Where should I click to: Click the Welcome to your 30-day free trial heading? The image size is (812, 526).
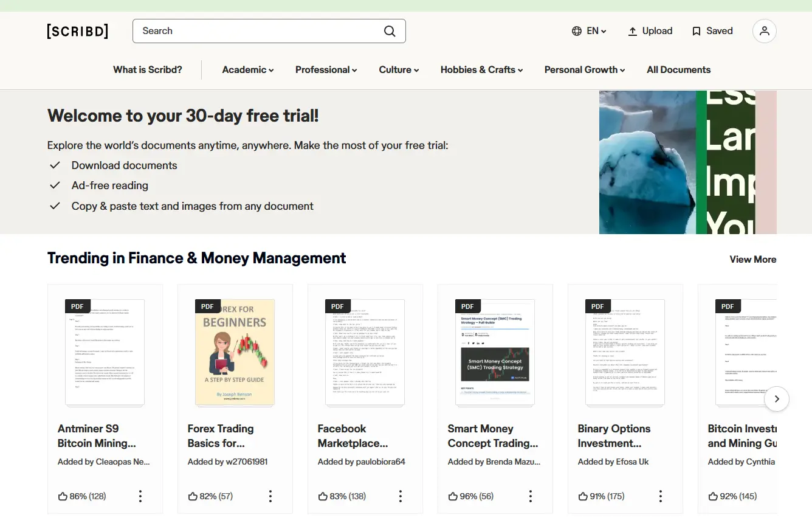(183, 116)
